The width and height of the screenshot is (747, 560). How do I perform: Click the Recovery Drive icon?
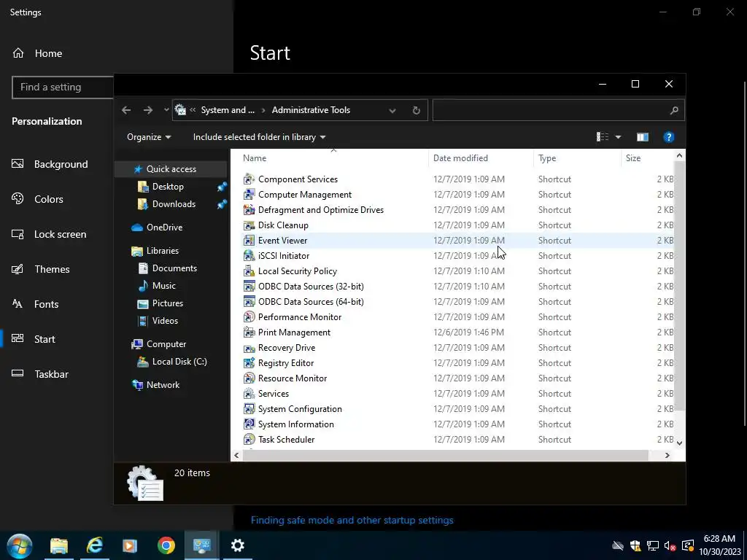249,348
